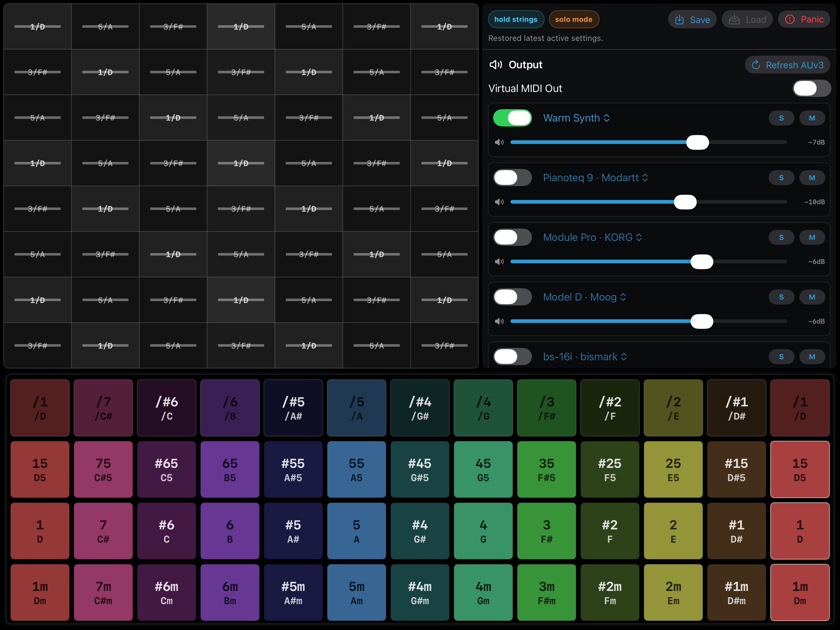Toggle Virtual MIDI Out switch
Image resolution: width=840 pixels, height=630 pixels.
[x=811, y=89]
